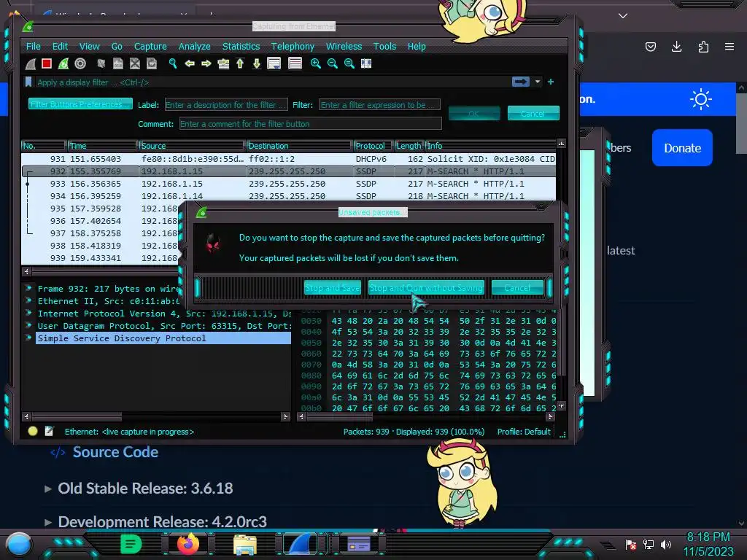Select packet 933 in the list
Image resolution: width=747 pixels, height=560 pixels.
point(289,184)
